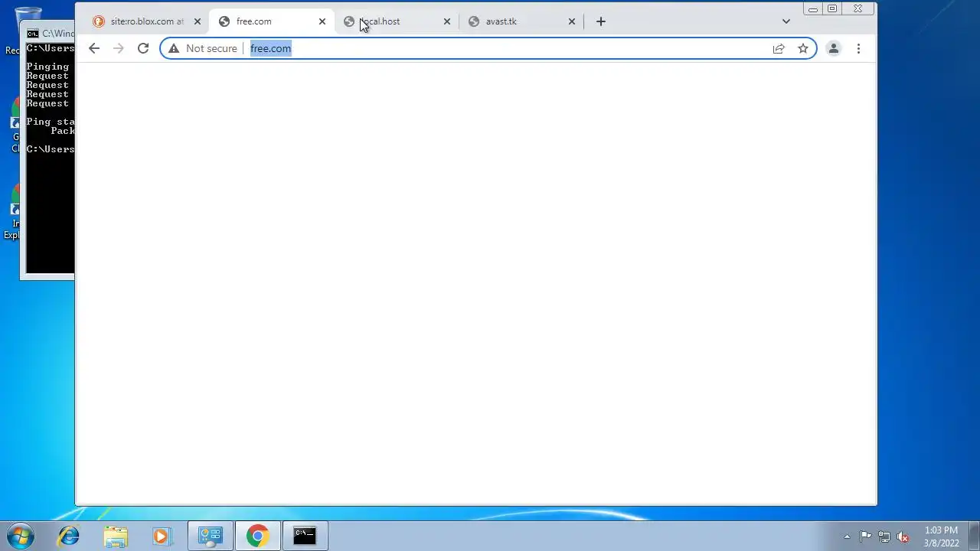Open Chrome's three-dot menu
Image resolution: width=980 pixels, height=551 pixels.
tap(858, 48)
